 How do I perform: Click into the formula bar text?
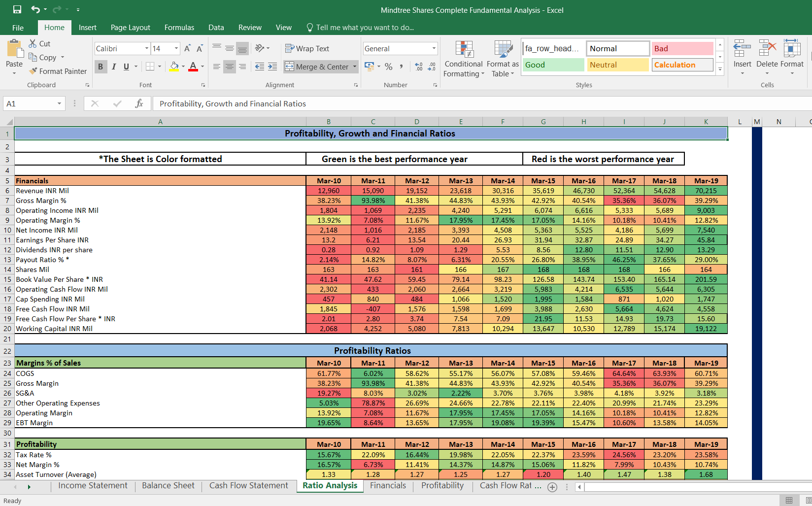tap(233, 103)
